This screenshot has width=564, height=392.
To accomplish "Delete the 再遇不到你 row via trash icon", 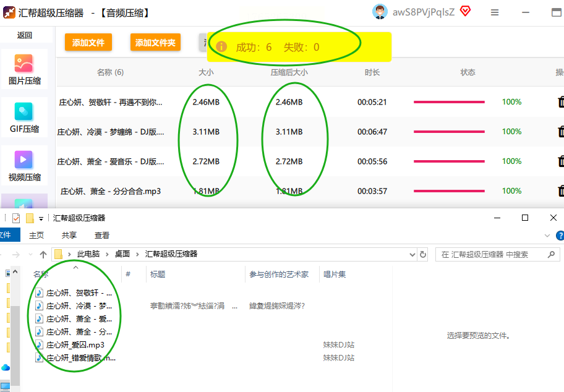I will [x=561, y=102].
